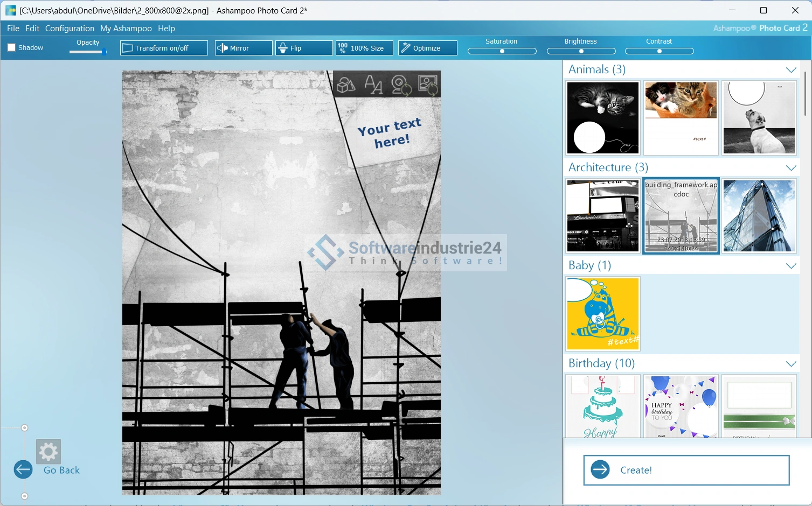812x506 pixels.
Task: Collapse the Architecture category
Action: coord(790,168)
